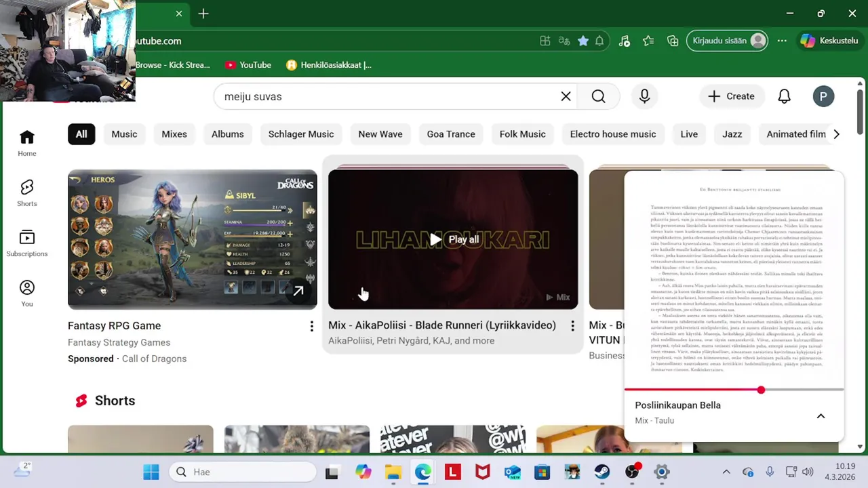Open the Keskustelu Copilot button
Image resolution: width=868 pixels, height=488 pixels.
click(829, 41)
